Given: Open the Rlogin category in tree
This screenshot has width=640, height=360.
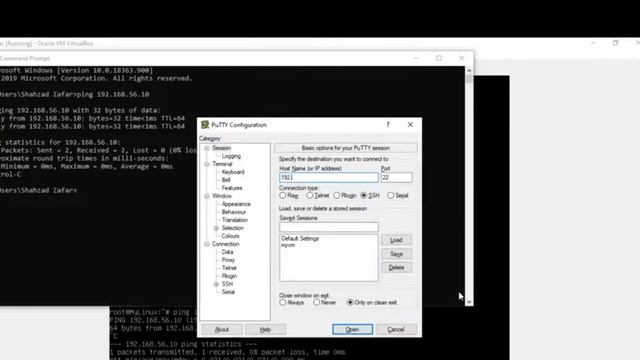Looking at the screenshot, I should (x=229, y=276).
